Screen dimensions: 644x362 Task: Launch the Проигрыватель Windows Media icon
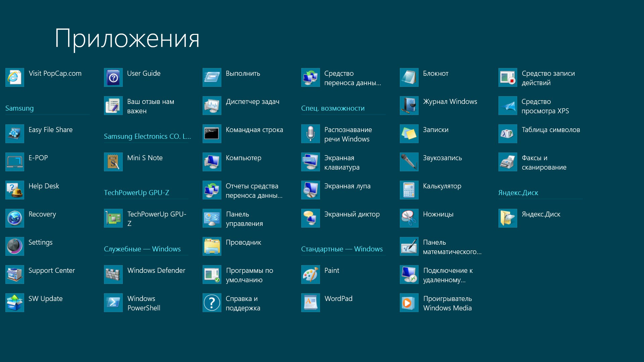tap(409, 303)
